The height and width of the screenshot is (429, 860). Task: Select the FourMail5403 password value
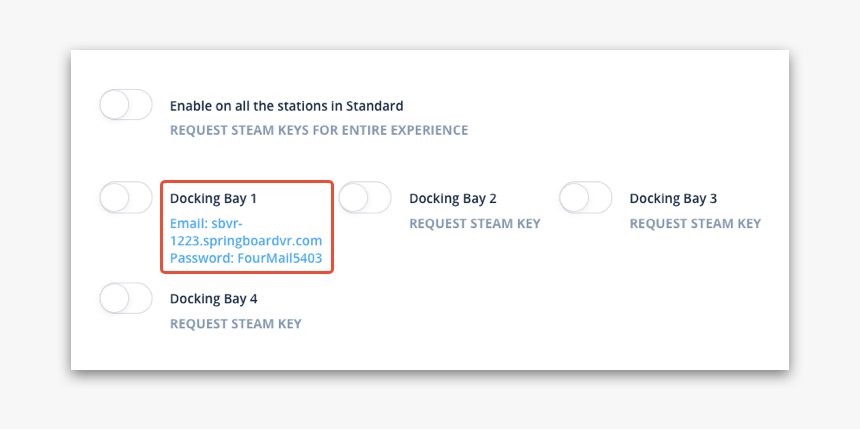[279, 258]
